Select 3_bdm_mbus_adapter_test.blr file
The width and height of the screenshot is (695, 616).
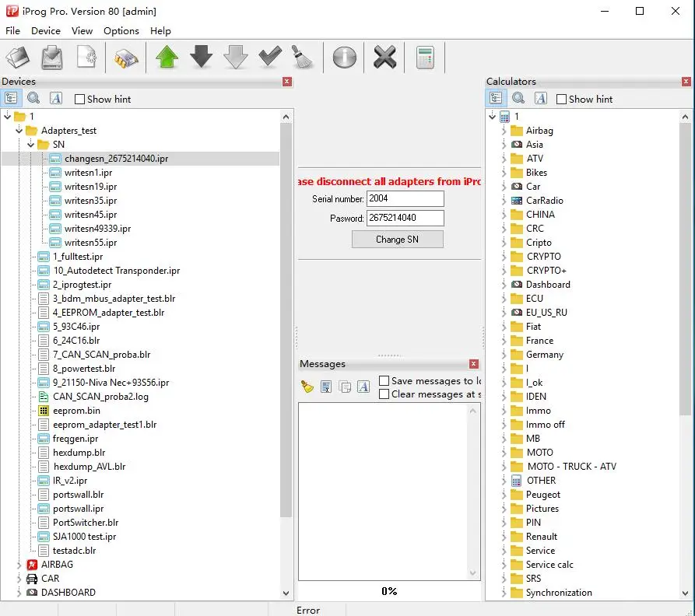click(114, 299)
